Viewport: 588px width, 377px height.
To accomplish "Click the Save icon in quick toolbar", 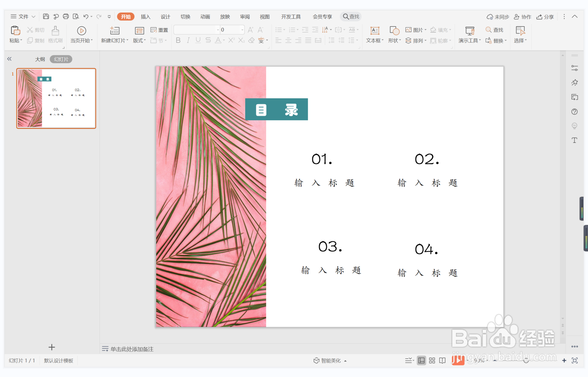I will coord(46,17).
